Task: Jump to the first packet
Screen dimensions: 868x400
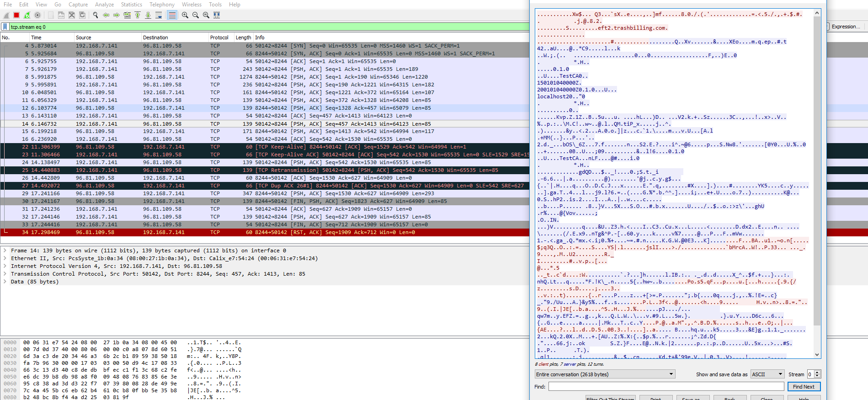Action: (138, 15)
